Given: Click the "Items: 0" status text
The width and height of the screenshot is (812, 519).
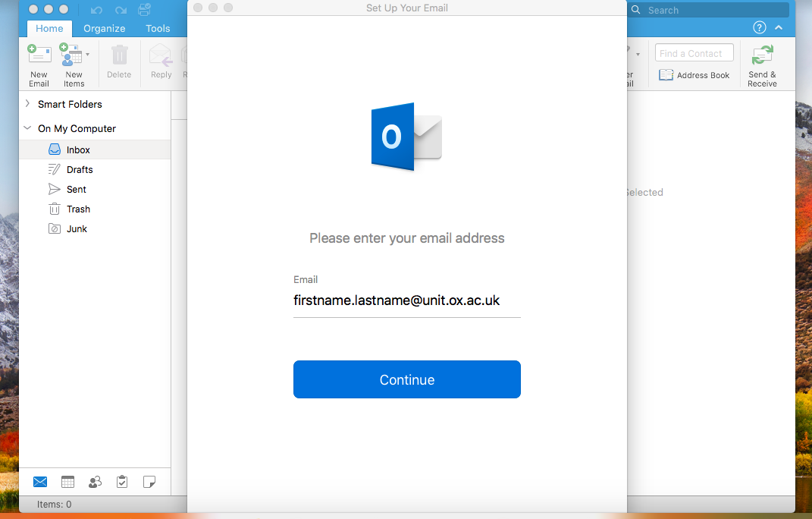Looking at the screenshot, I should click(54, 505).
